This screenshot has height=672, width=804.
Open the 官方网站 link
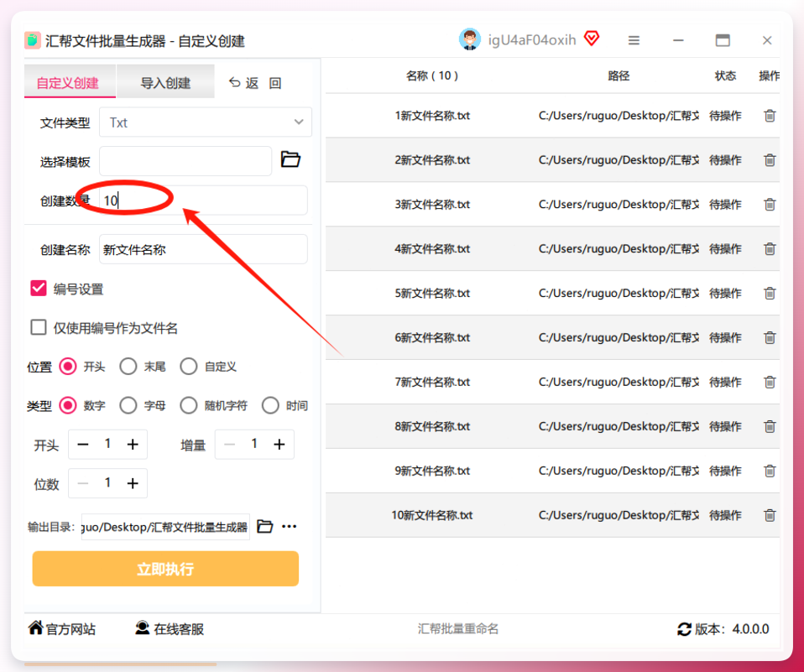point(62,629)
